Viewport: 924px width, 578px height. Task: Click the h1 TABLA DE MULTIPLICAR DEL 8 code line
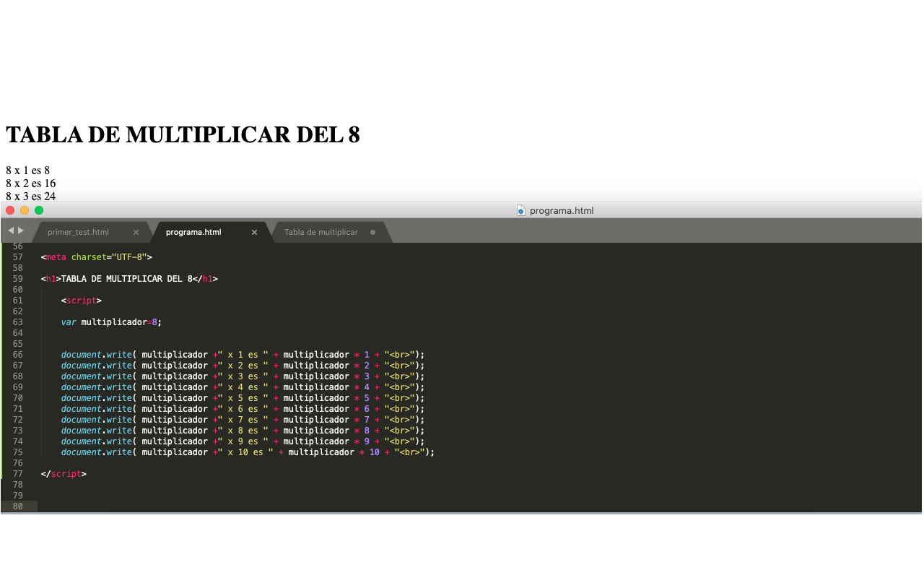pos(129,278)
